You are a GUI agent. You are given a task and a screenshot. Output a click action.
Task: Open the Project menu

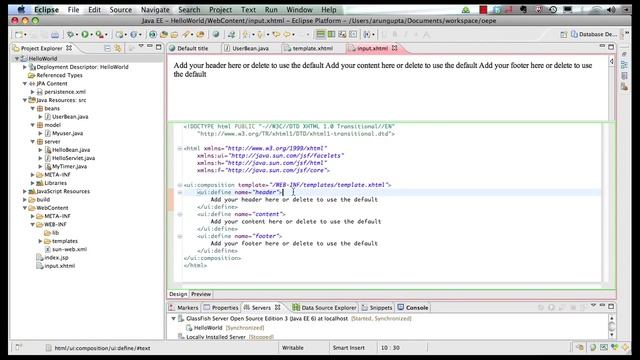[x=220, y=9]
